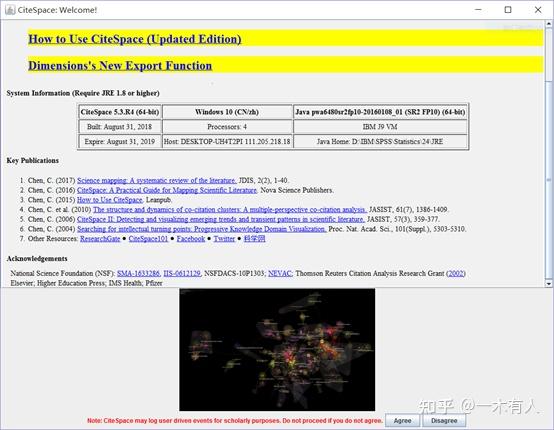The image size is (554, 430).
Task: Open Science mapping systematic review link
Action: coord(157,180)
